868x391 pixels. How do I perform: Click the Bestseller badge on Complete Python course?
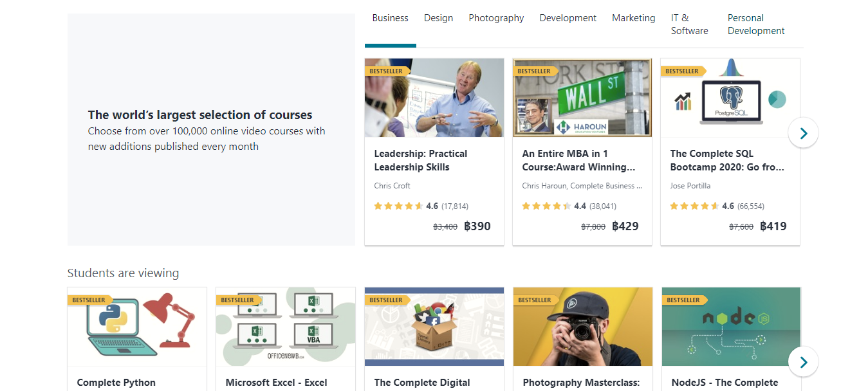89,300
